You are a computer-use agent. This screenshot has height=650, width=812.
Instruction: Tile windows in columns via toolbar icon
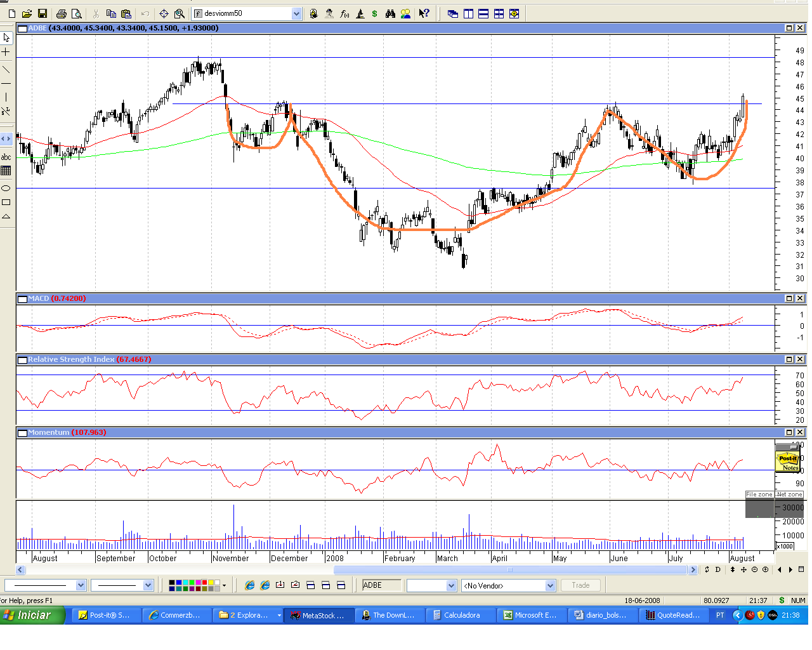tap(468, 13)
